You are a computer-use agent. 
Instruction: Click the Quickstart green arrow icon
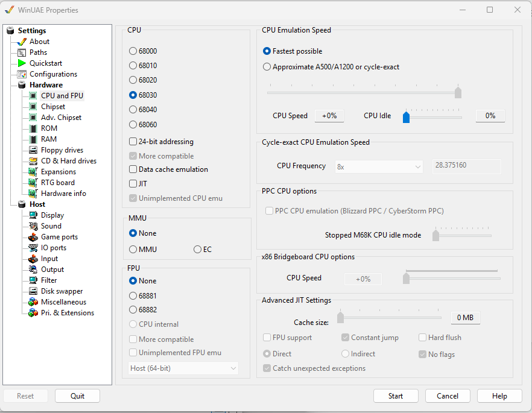click(22, 63)
